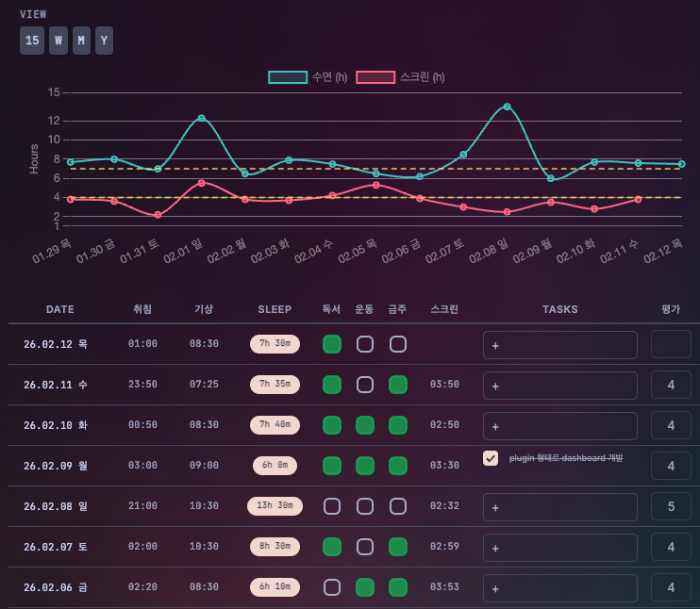Click the 7h 30m sleep badge
Screen dimensions: 700x609
coord(275,343)
